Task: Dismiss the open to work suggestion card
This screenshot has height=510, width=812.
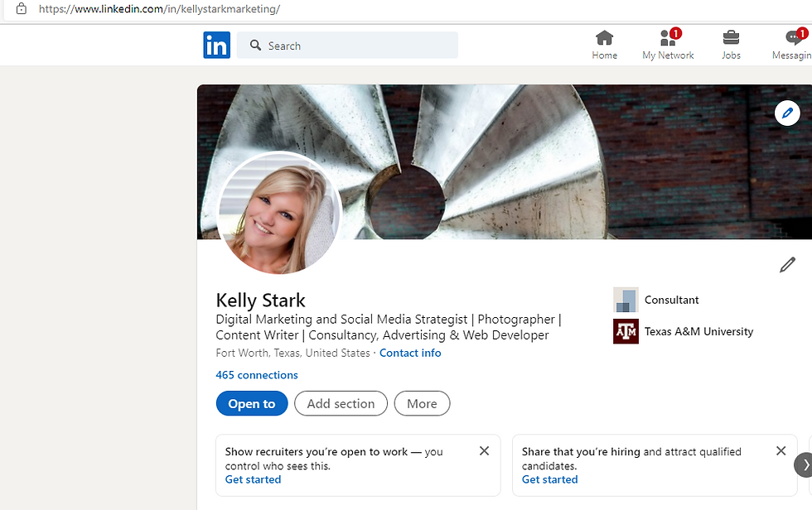Action: point(484,451)
